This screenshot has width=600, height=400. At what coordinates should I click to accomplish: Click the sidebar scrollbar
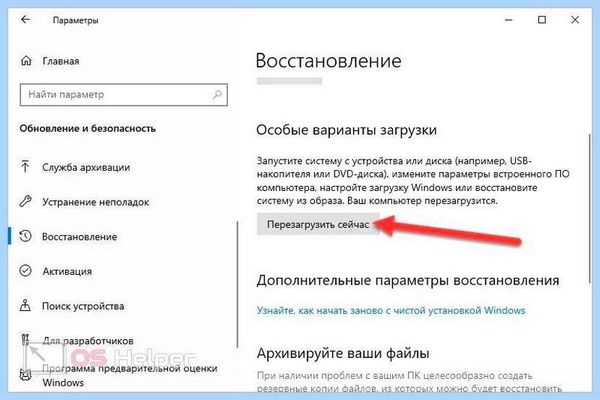point(238,284)
